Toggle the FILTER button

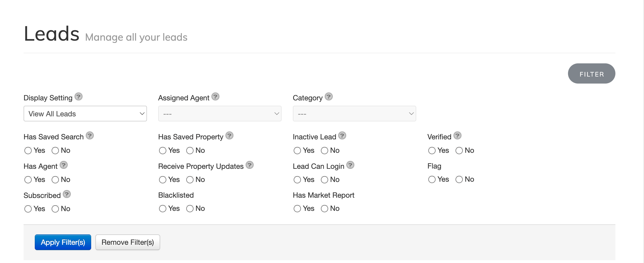point(592,74)
